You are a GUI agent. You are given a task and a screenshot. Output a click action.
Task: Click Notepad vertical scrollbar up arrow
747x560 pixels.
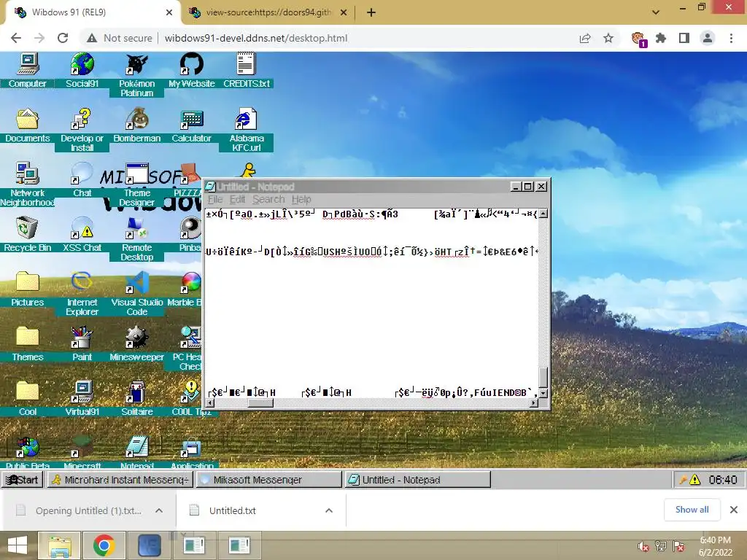coord(543,214)
